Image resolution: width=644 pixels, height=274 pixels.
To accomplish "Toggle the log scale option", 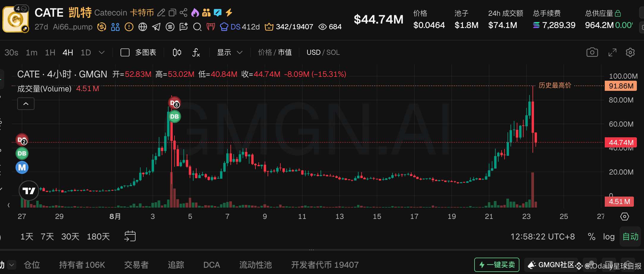I will 609,237.
